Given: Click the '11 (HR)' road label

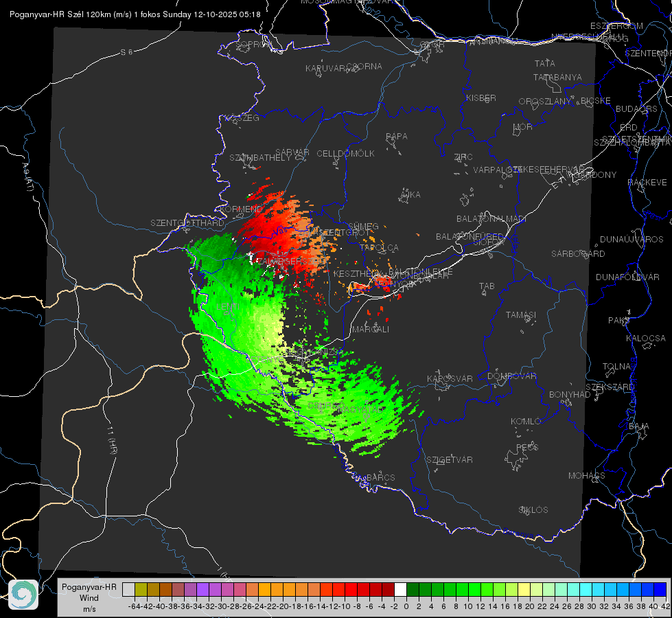Looking at the screenshot, I should pos(112,440).
